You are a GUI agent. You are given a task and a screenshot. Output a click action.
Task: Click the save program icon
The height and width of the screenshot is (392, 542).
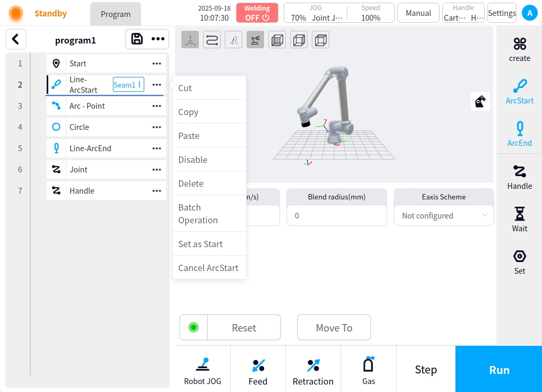pos(137,39)
